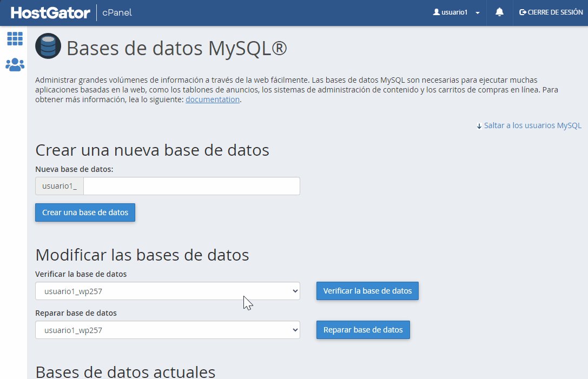
Task: Click the usuario1_ prefix label
Action: click(x=60, y=186)
